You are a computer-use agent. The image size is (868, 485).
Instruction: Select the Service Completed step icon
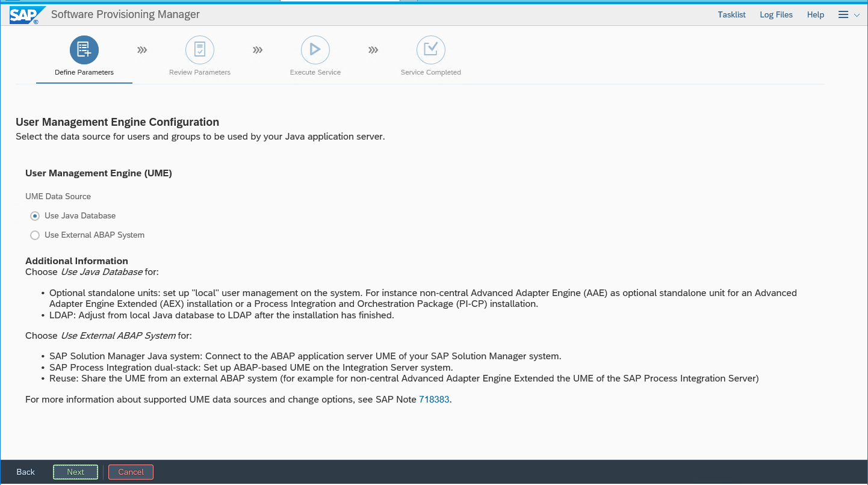point(431,50)
